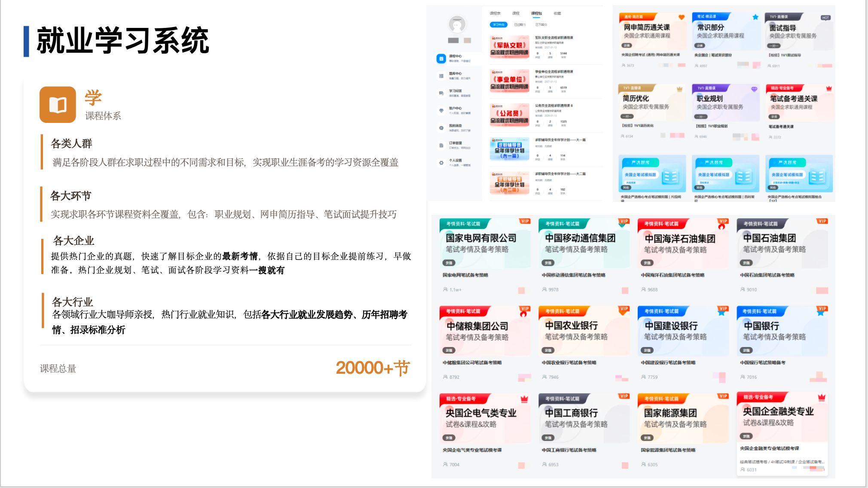The height and width of the screenshot is (488, 868).
Task: Click 中国银行笔试策略备考 caption link
Action: (763, 363)
